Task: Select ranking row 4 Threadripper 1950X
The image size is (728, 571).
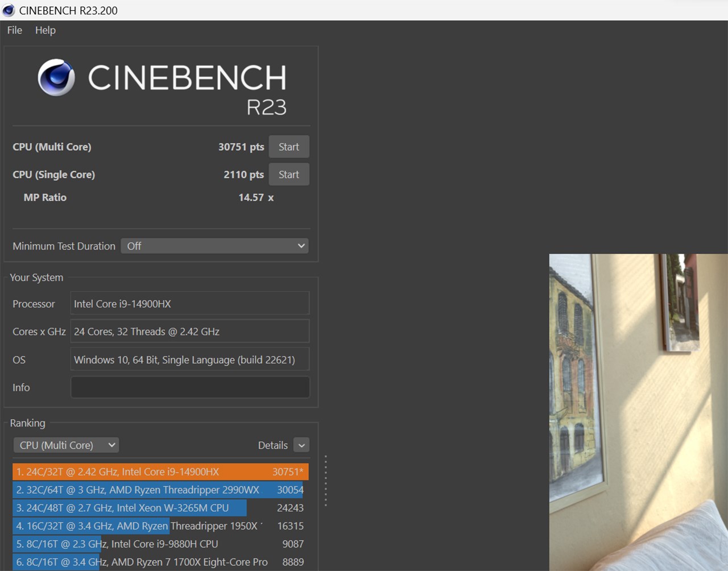Action: tap(160, 526)
